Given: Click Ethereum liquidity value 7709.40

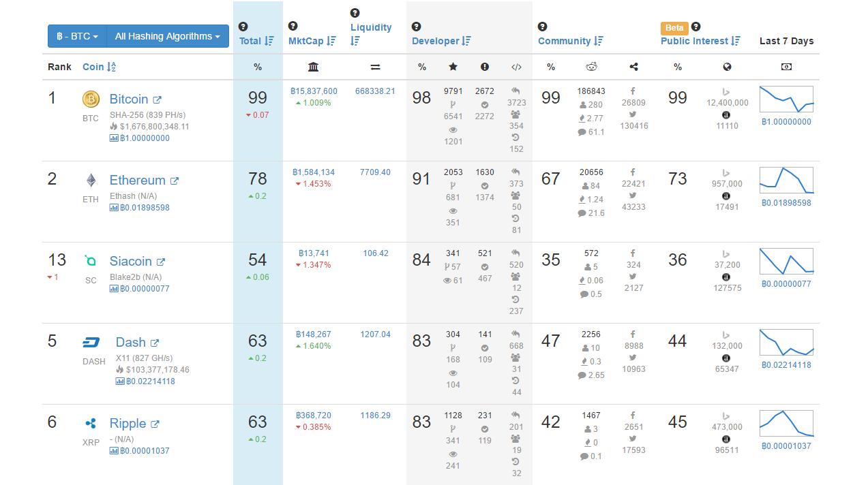Looking at the screenshot, I should tap(375, 172).
